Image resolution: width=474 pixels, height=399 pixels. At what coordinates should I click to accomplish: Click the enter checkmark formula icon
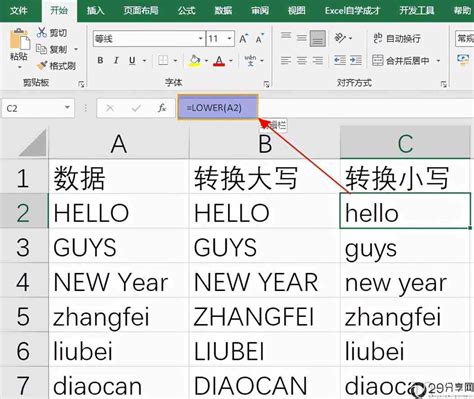click(x=136, y=108)
